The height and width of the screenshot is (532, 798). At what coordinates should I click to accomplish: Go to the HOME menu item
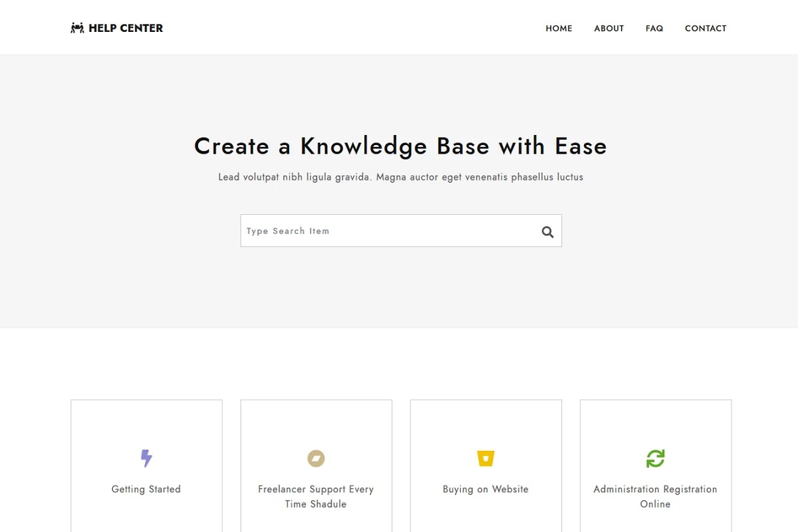pos(559,29)
